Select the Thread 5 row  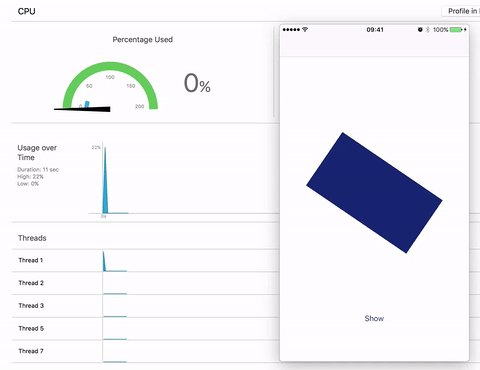146,328
